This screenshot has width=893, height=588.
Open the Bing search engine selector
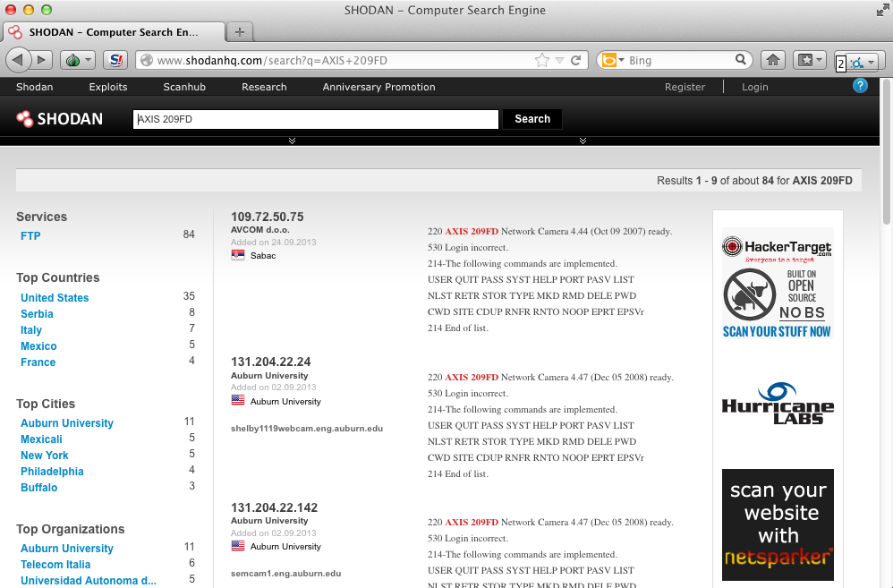[x=613, y=60]
